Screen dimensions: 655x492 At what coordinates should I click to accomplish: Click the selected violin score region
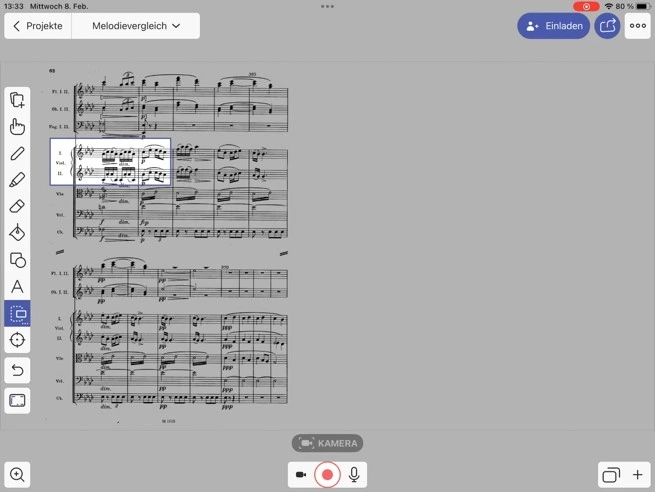(110, 162)
